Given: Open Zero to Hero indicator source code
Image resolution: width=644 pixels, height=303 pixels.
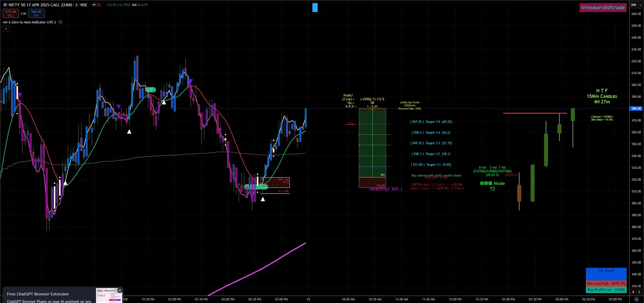Looking at the screenshot, I should 61,22.
